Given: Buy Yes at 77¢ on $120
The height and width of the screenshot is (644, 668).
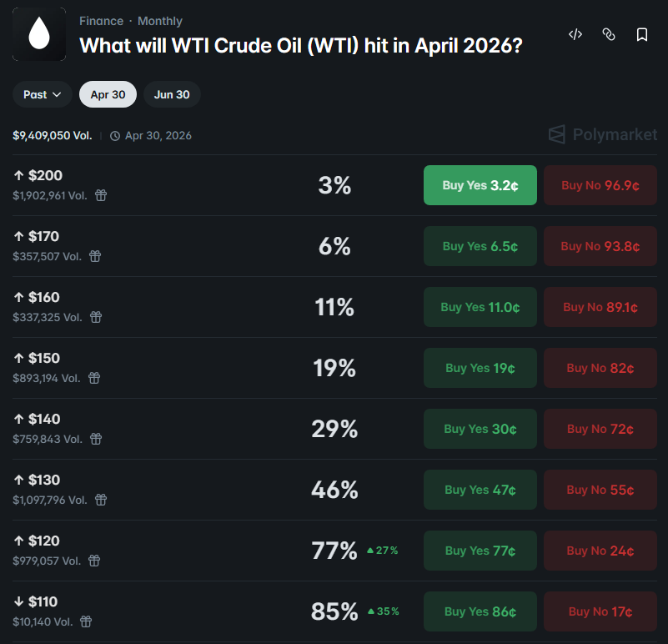Looking at the screenshot, I should click(x=480, y=551).
